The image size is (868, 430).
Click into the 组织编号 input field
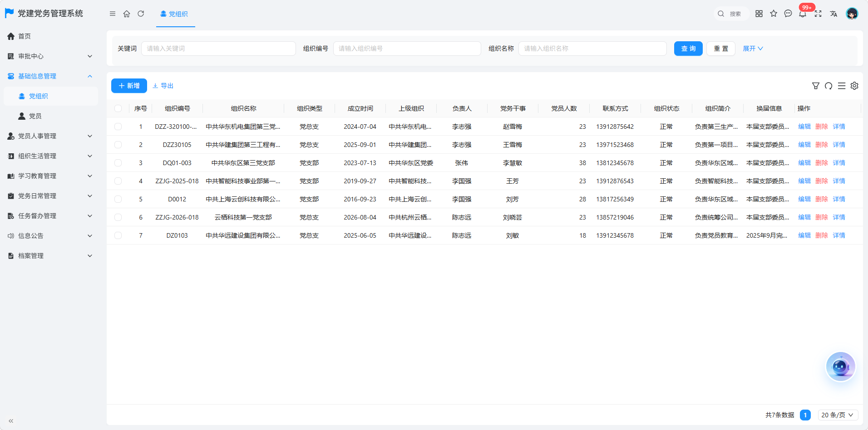pos(407,49)
